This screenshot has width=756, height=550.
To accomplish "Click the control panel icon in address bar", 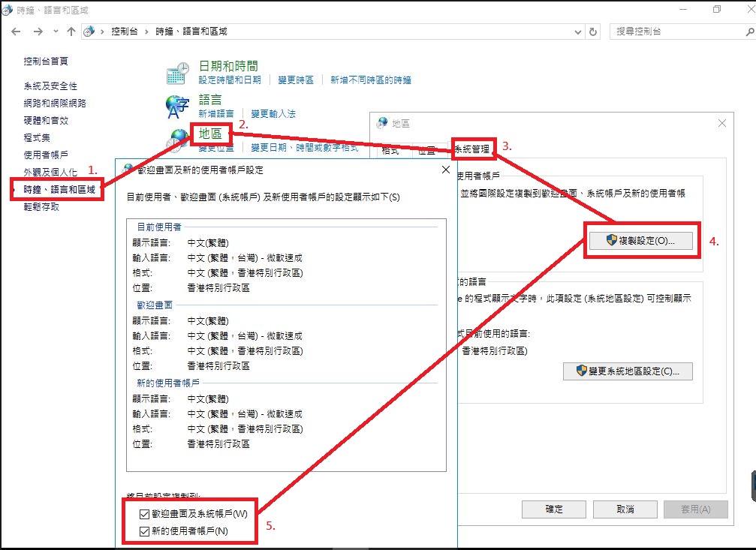I will [89, 32].
